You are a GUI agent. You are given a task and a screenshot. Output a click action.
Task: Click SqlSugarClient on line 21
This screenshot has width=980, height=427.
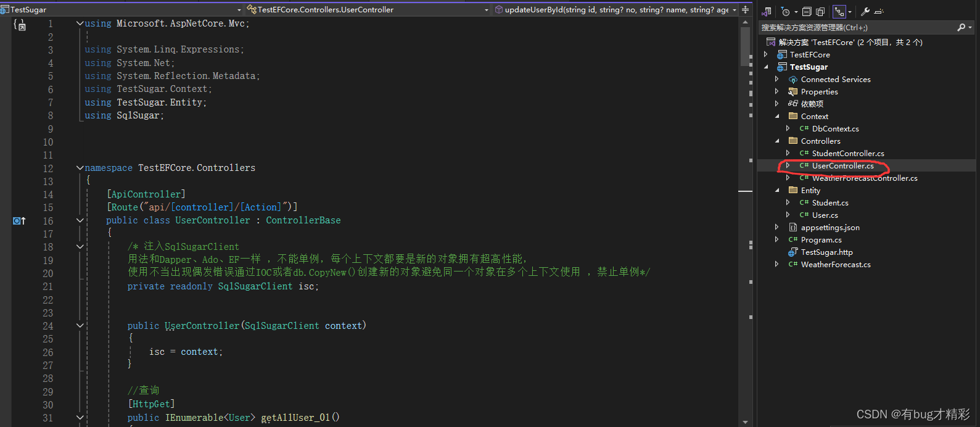[x=255, y=286]
